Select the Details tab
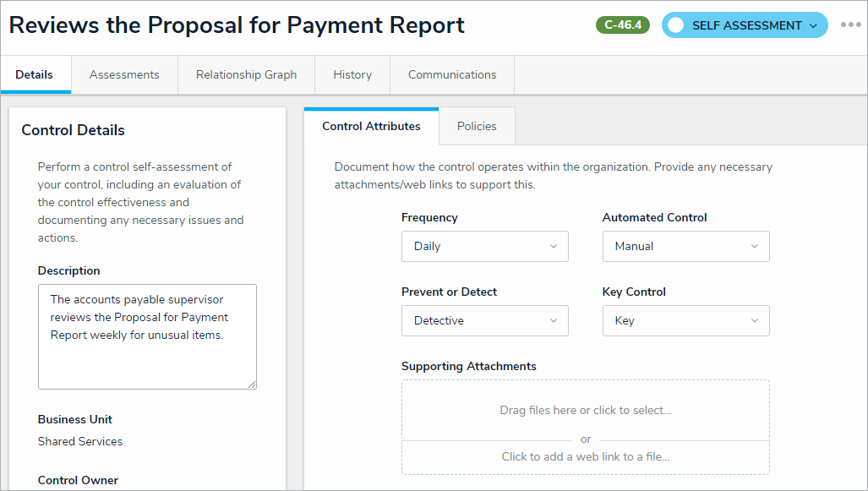The image size is (868, 491). tap(35, 75)
